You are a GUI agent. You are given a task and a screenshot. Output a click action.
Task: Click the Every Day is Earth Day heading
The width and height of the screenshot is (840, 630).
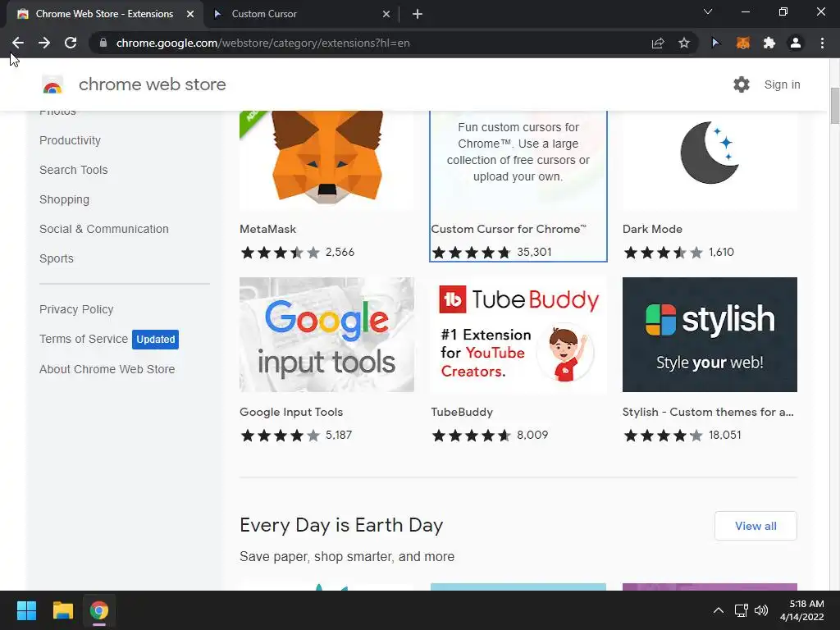pyautogui.click(x=341, y=525)
